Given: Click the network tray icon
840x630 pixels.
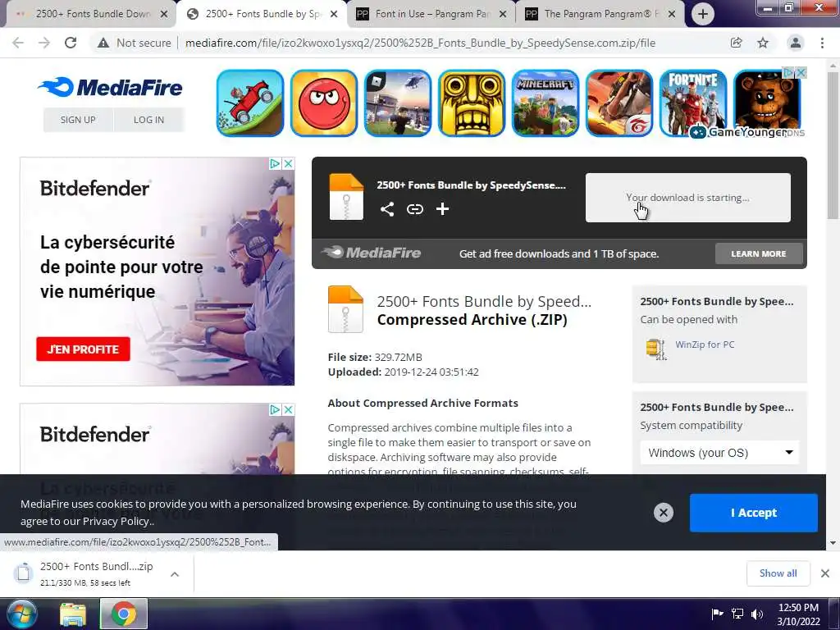Looking at the screenshot, I should point(737,614).
